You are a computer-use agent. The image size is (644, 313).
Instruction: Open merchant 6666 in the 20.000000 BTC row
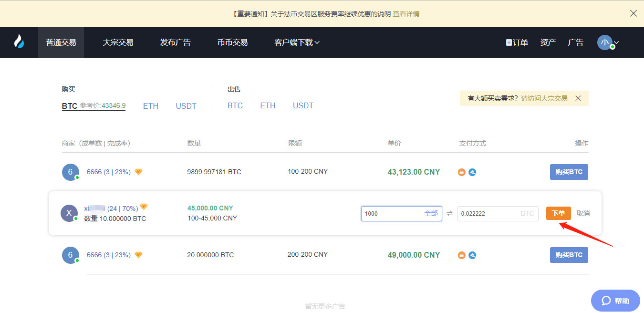pyautogui.click(x=109, y=255)
